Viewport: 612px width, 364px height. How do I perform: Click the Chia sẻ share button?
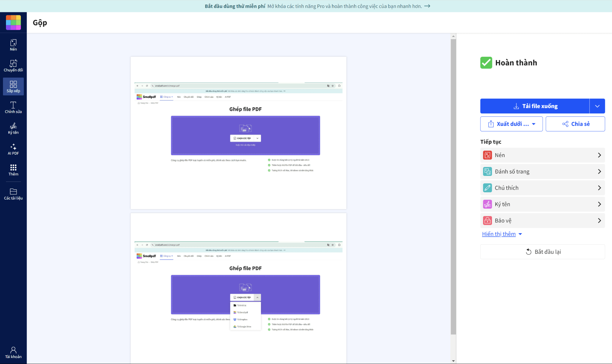click(x=575, y=124)
